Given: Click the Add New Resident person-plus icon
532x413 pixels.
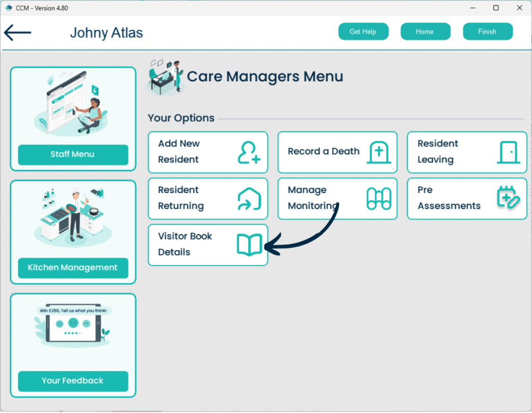Looking at the screenshot, I should [249, 152].
